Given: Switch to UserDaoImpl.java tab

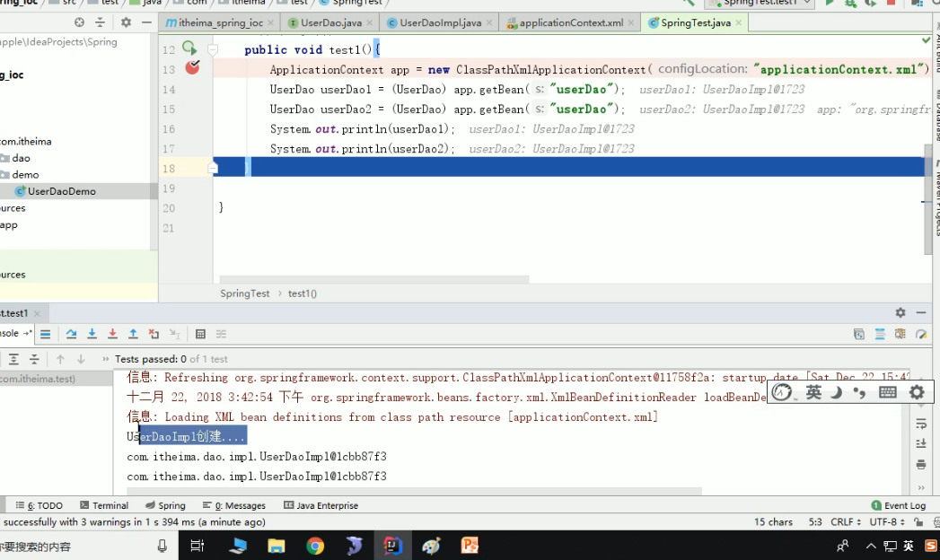Looking at the screenshot, I should click(x=440, y=22).
